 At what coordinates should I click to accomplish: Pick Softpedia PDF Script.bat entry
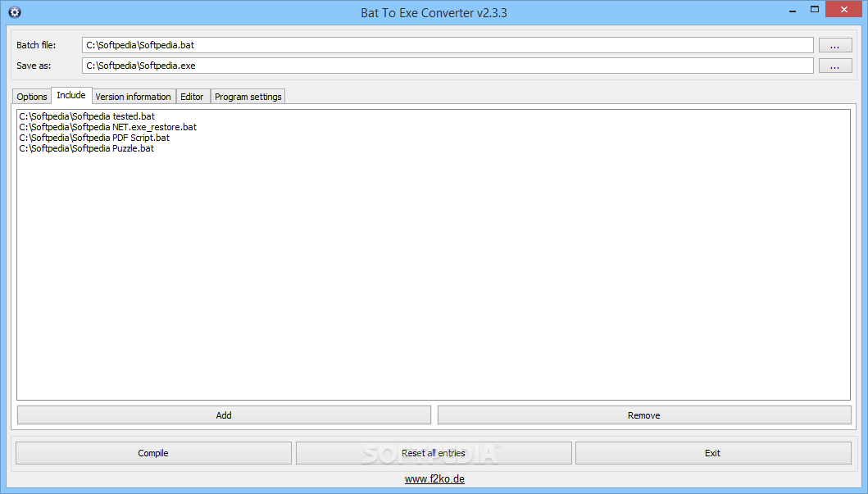(x=94, y=138)
